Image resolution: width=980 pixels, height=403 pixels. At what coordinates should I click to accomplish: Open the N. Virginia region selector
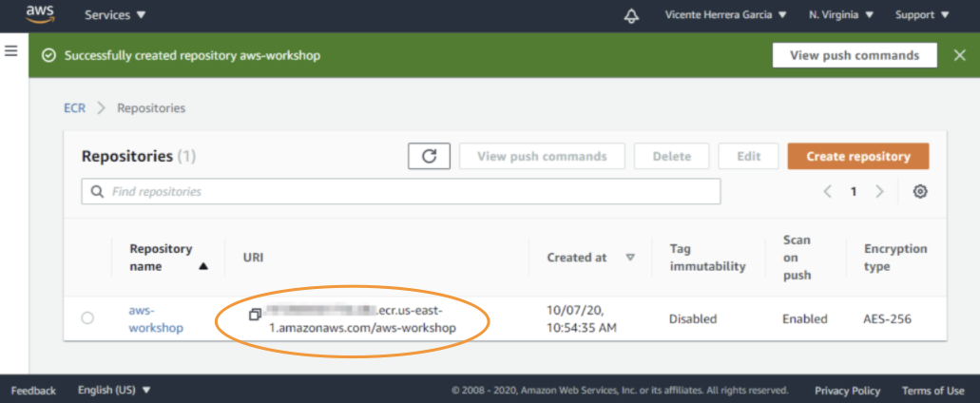pos(840,15)
